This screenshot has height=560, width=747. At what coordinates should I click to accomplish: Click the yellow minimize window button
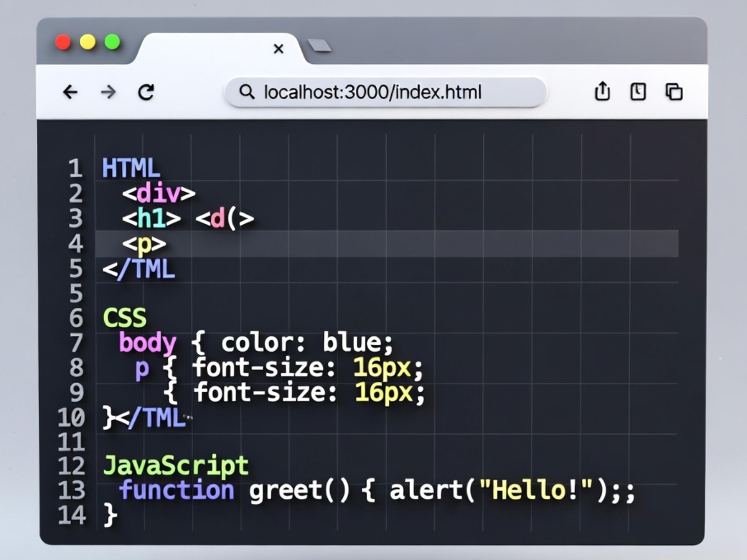(x=88, y=42)
